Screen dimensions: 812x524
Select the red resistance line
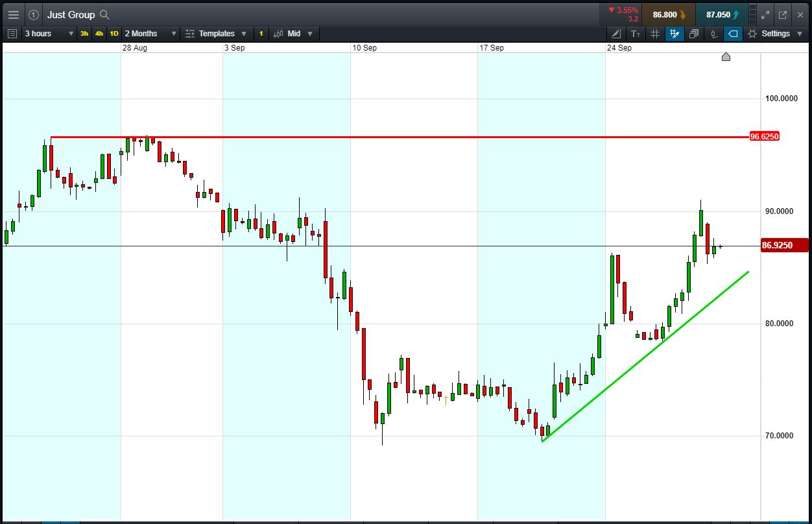pos(400,137)
